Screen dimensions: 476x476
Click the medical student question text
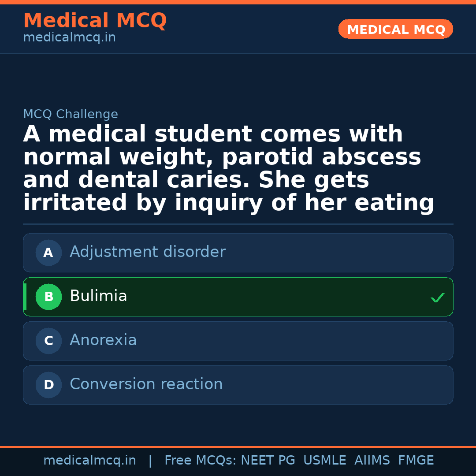(x=229, y=169)
